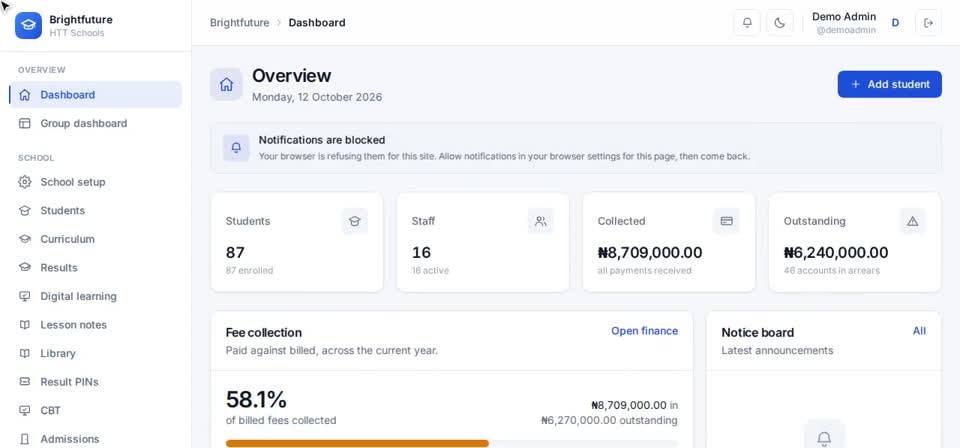Click the Monday, 12 October 2026 date
This screenshot has width=960, height=448.
pyautogui.click(x=317, y=97)
